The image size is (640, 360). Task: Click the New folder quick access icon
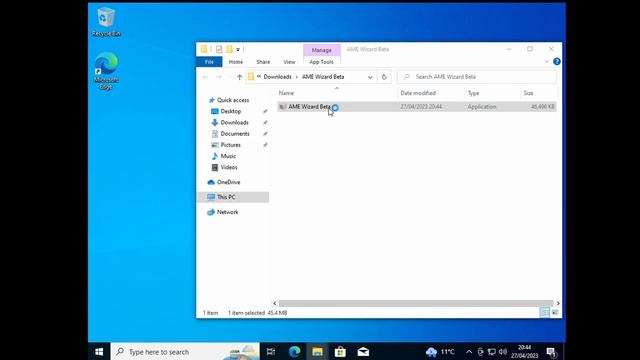[229, 49]
